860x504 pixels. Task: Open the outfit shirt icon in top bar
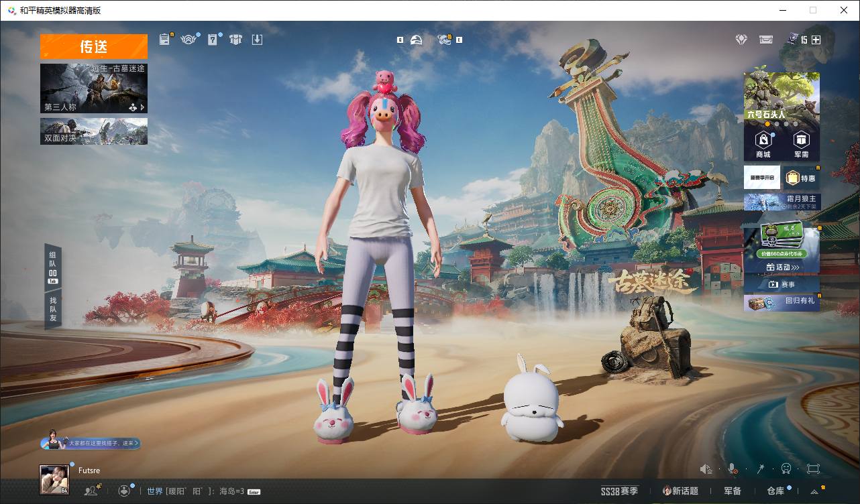click(235, 40)
